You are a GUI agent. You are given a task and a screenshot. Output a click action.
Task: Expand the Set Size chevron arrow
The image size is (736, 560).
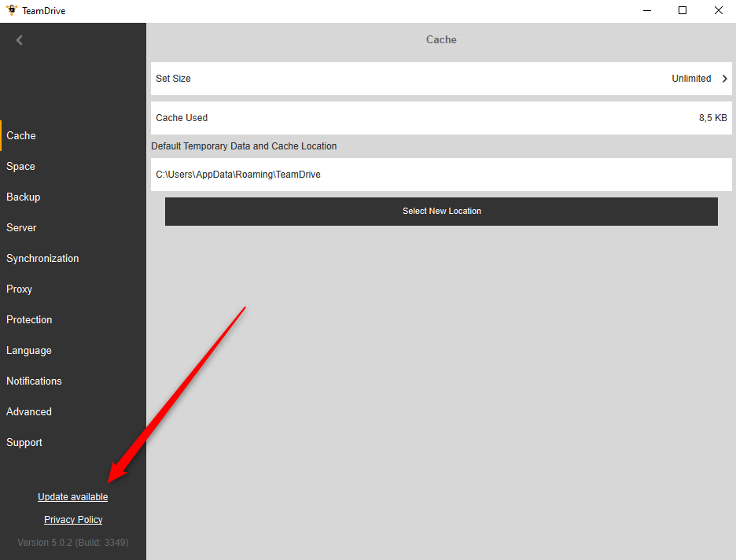725,79
